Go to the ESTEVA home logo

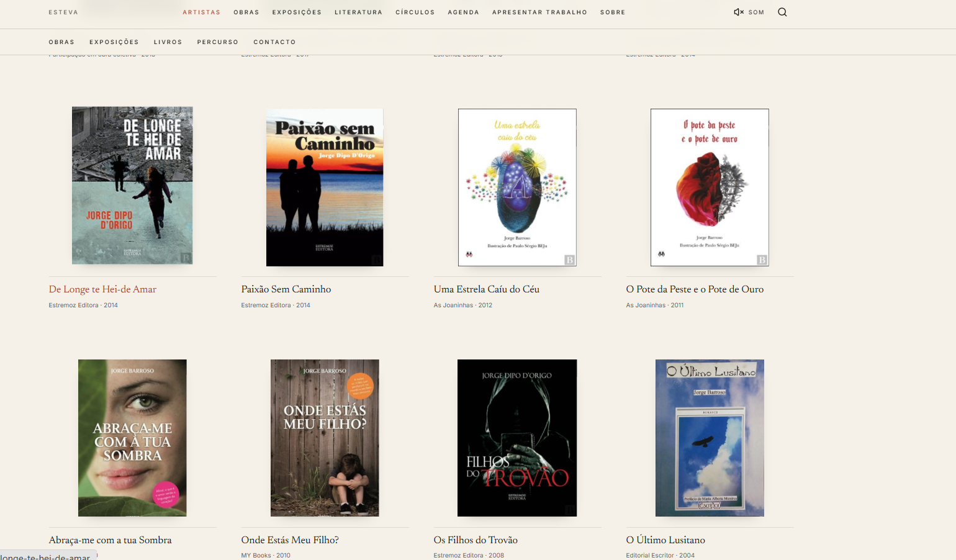tap(63, 12)
